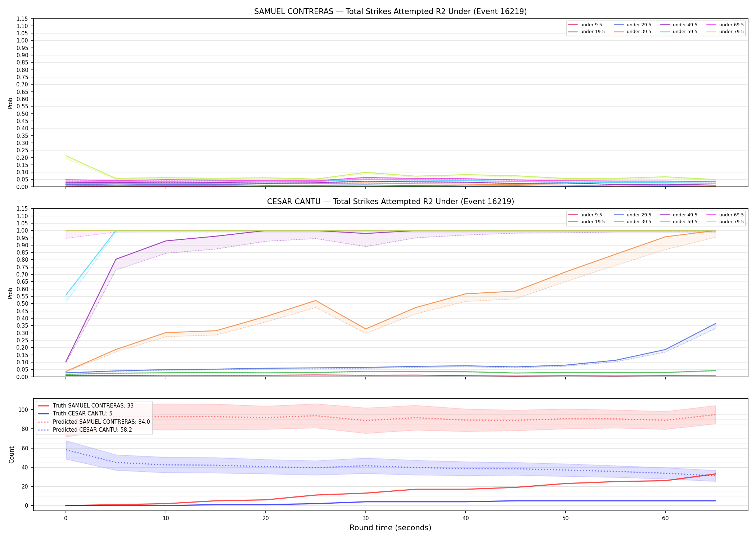Image resolution: width=756 pixels, height=540 pixels.
Task: Select 'under 49.5' legend entry in Cesar Cantu chart
Action: point(679,215)
